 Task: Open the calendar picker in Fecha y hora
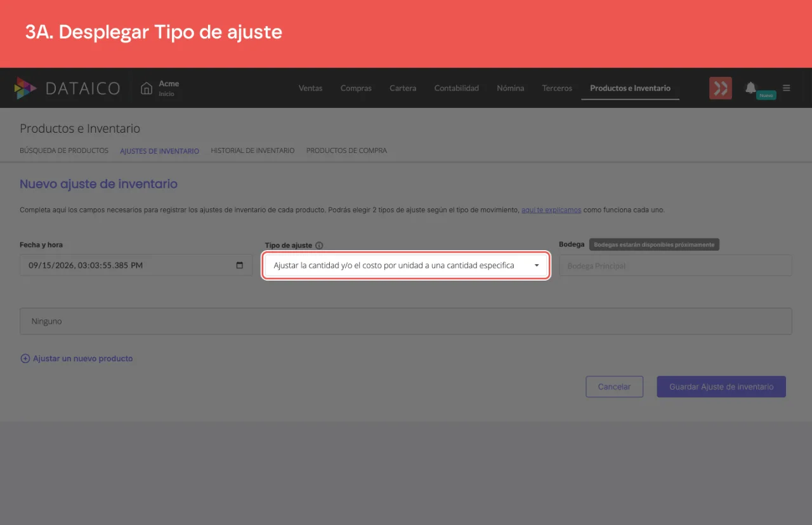pos(239,265)
